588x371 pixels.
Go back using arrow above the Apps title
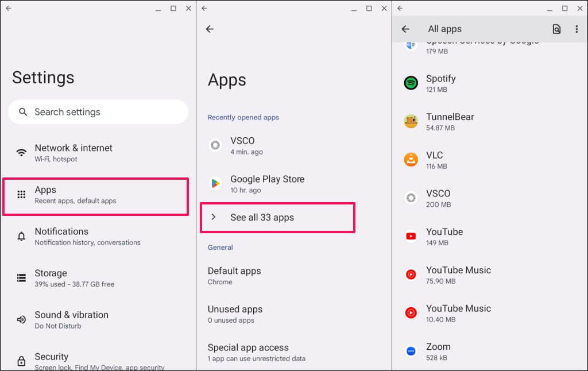tap(210, 29)
